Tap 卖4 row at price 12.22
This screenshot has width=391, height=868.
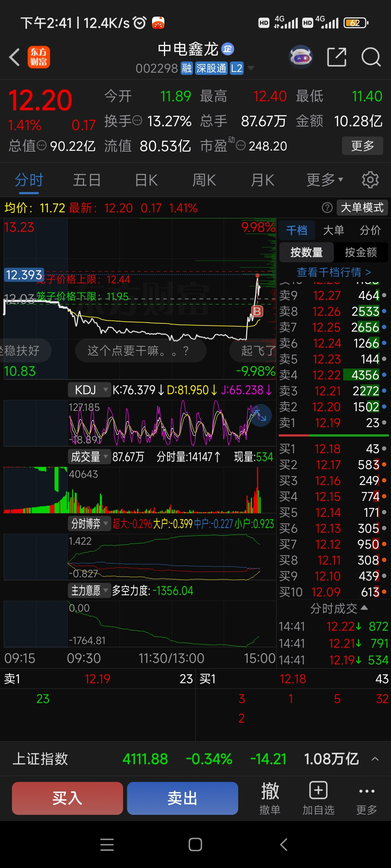pyautogui.click(x=333, y=375)
